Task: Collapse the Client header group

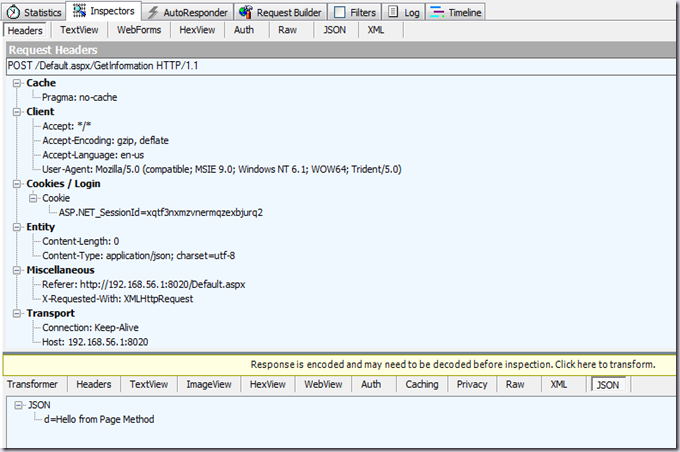Action: pyautogui.click(x=17, y=112)
